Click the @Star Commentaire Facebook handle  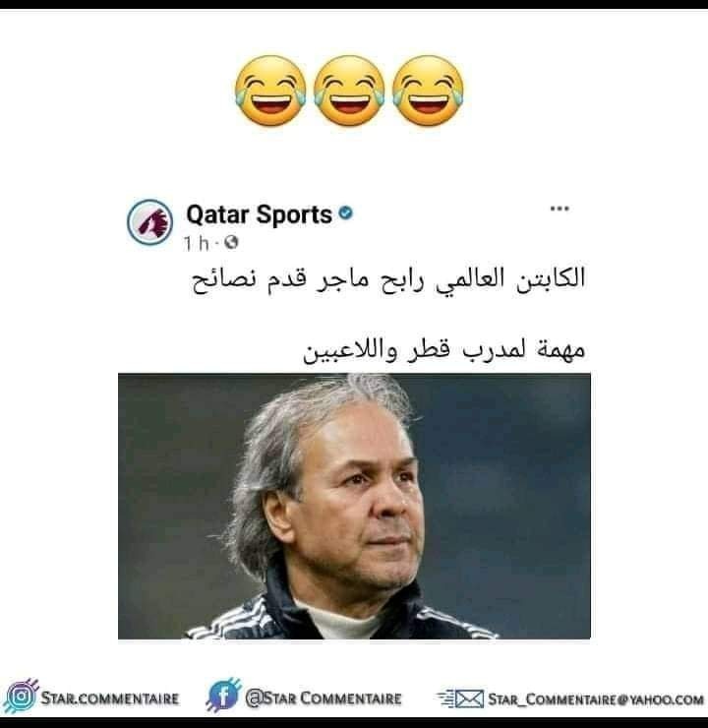click(x=324, y=698)
